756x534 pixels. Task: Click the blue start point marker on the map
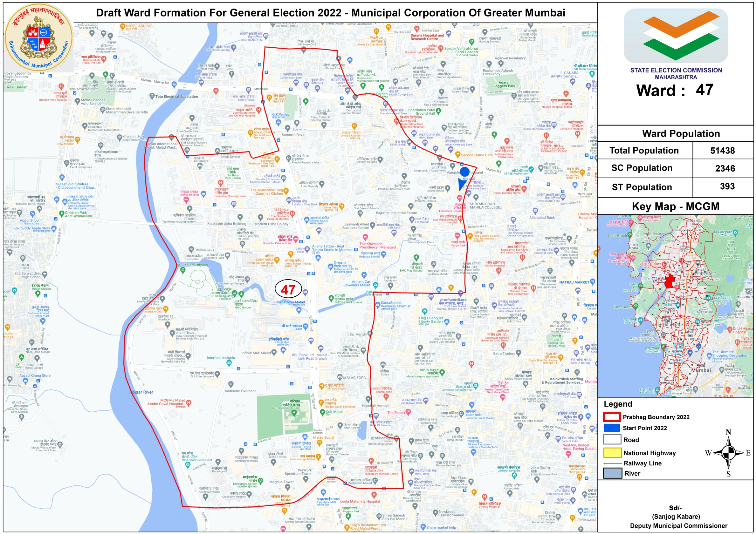coord(464,172)
